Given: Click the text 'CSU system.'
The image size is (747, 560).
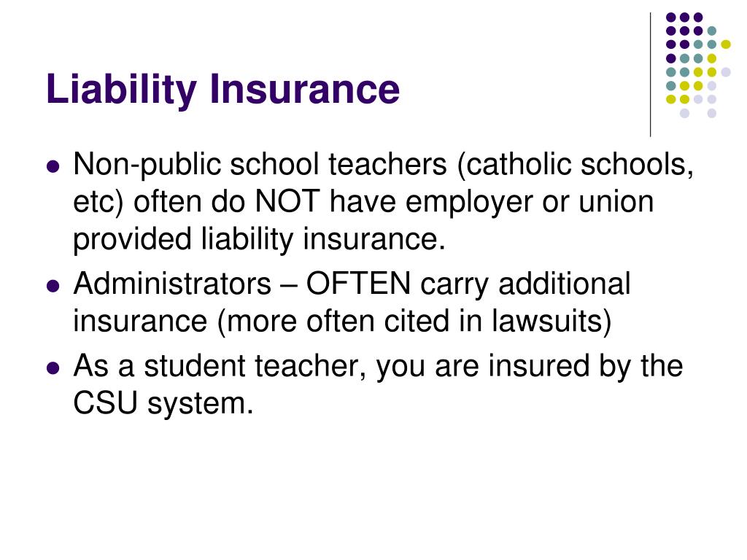Looking at the screenshot, I should 163,404.
